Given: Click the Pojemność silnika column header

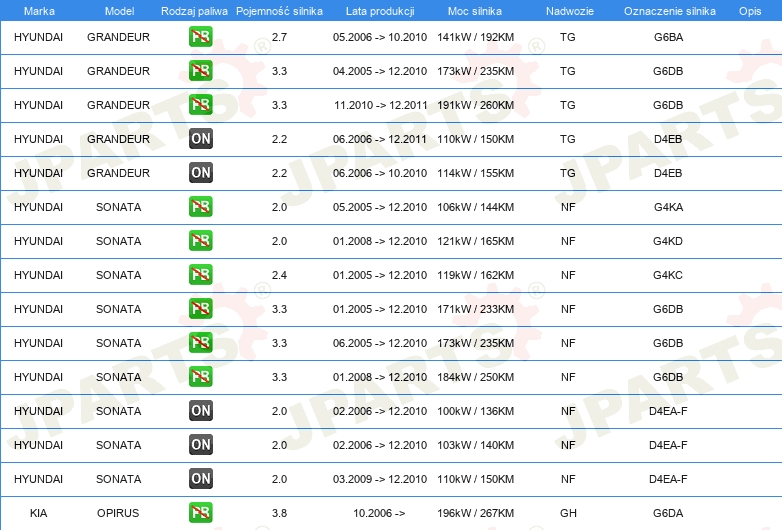Looking at the screenshot, I should [279, 11].
